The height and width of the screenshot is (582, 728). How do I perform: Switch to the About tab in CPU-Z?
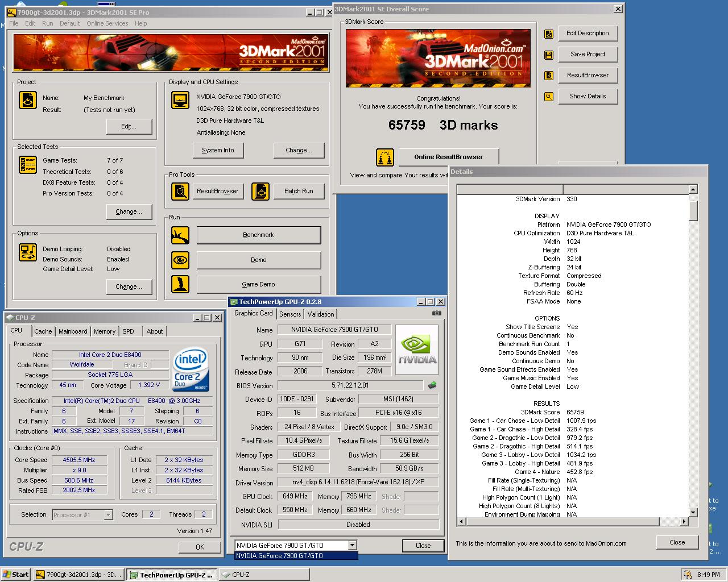155,331
